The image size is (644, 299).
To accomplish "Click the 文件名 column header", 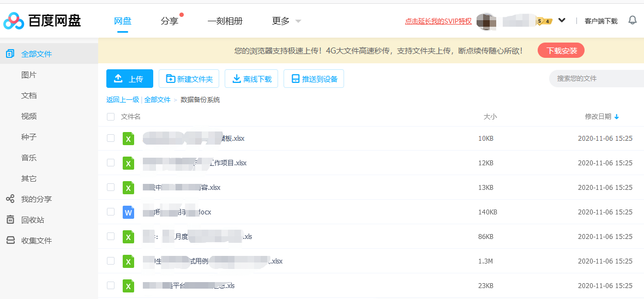I will coord(131,117).
